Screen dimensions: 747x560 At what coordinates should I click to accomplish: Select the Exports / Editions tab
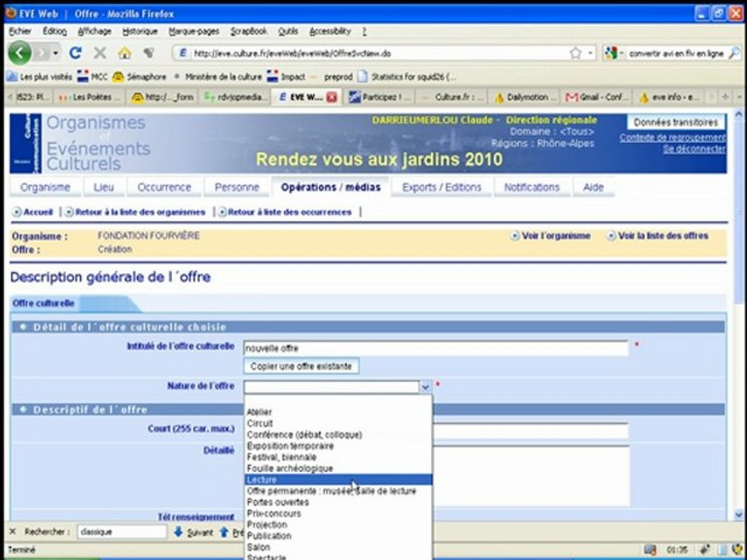(442, 187)
